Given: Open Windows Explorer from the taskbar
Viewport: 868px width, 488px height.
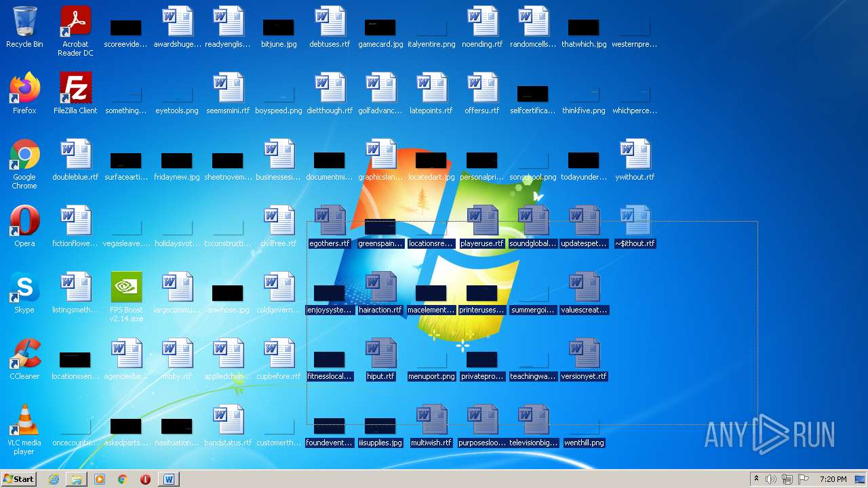Looking at the screenshot, I should click(77, 479).
